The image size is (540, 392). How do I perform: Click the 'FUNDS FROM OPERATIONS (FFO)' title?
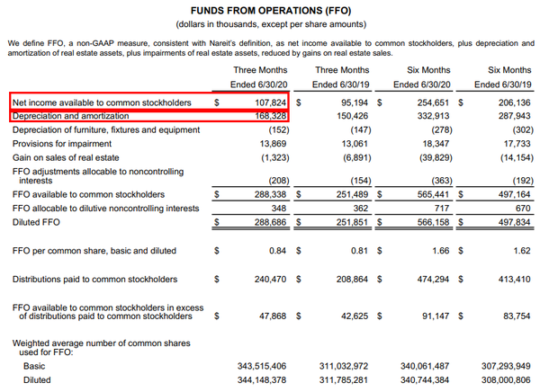pos(271,11)
